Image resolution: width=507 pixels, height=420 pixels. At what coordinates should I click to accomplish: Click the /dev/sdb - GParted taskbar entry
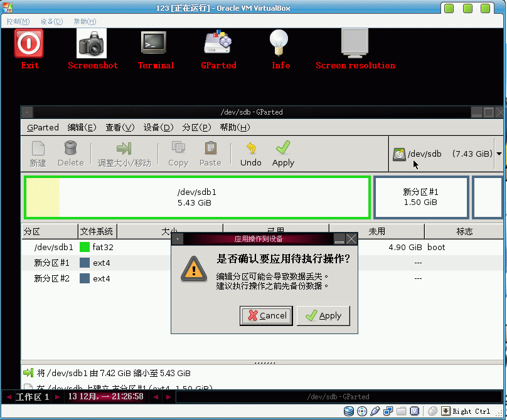click(x=338, y=397)
